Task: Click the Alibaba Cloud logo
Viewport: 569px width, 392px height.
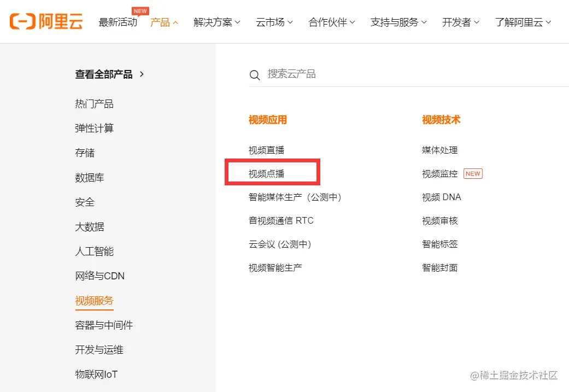Action: pyautogui.click(x=46, y=22)
